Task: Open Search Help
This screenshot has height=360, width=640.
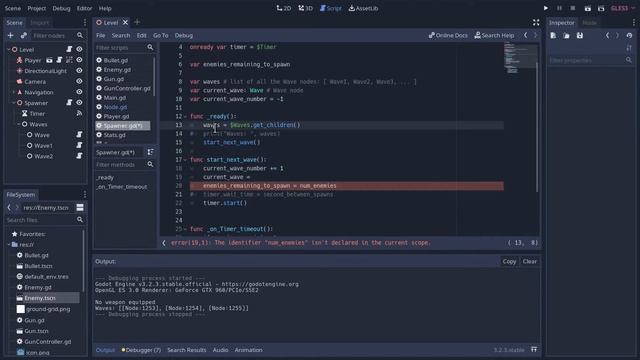Action: pos(494,36)
